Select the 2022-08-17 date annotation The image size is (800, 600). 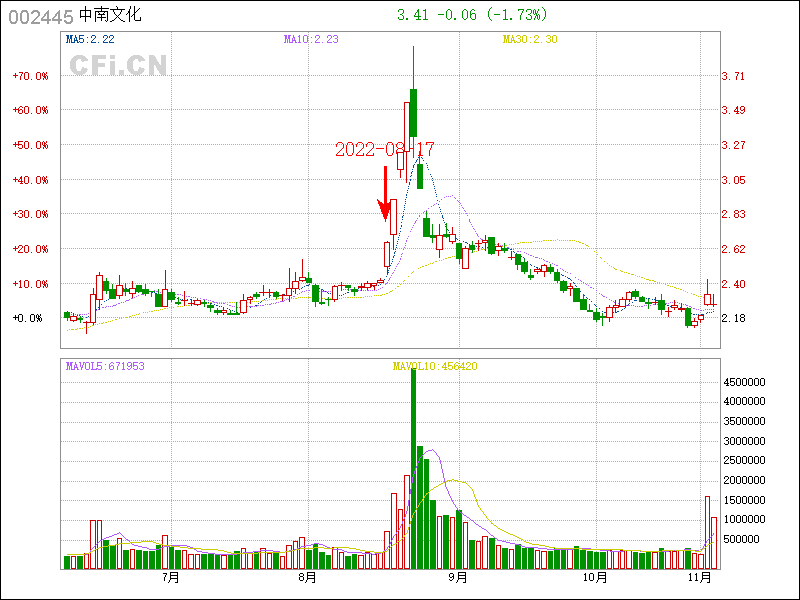(x=384, y=149)
